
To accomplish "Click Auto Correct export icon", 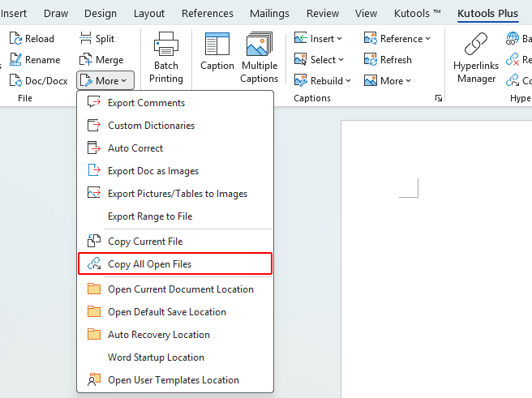I will click(93, 148).
